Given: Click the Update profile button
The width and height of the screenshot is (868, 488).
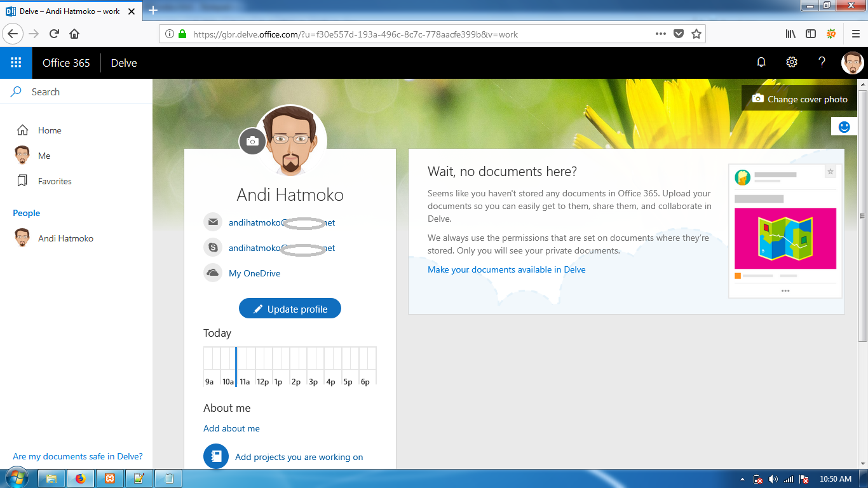Looking at the screenshot, I should [290, 308].
